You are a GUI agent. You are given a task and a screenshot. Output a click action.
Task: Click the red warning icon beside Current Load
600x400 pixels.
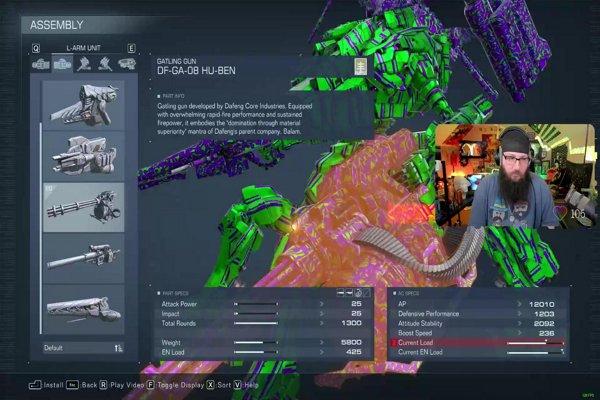tap(394, 343)
